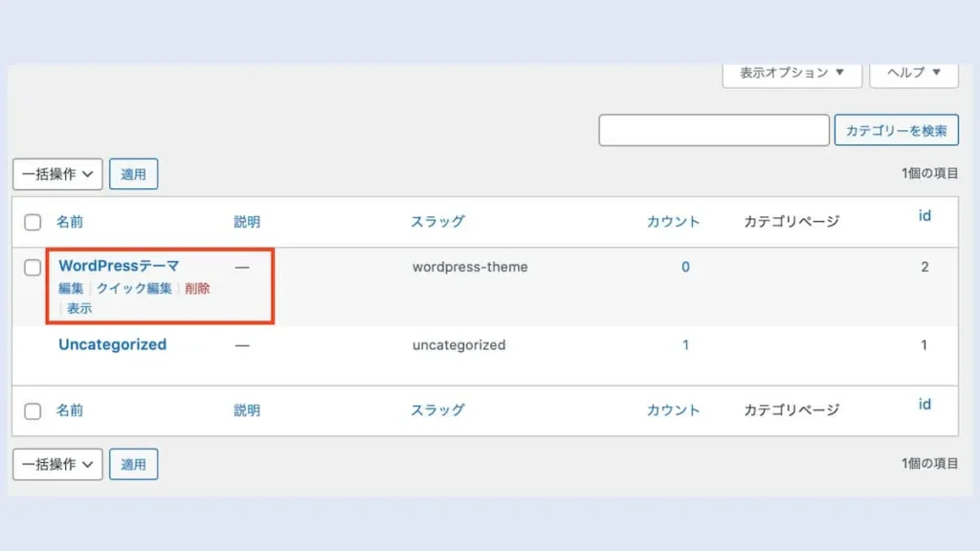The image size is (980, 551).
Task: Click the id column label in footer
Action: click(x=924, y=405)
